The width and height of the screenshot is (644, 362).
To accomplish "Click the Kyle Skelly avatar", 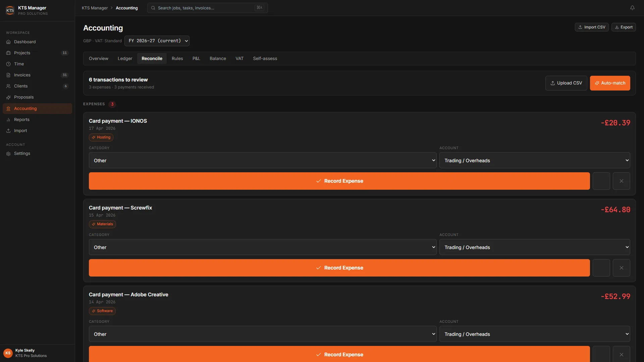I will (x=8, y=353).
